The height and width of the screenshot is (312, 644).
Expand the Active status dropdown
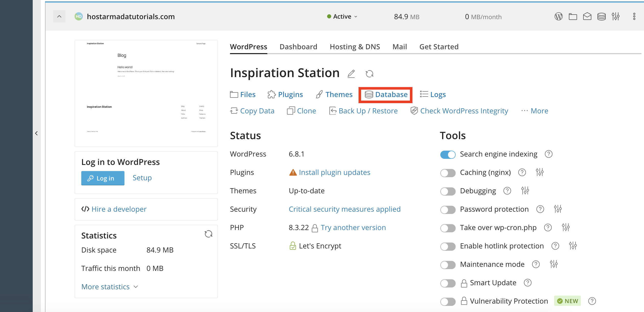pos(356,16)
